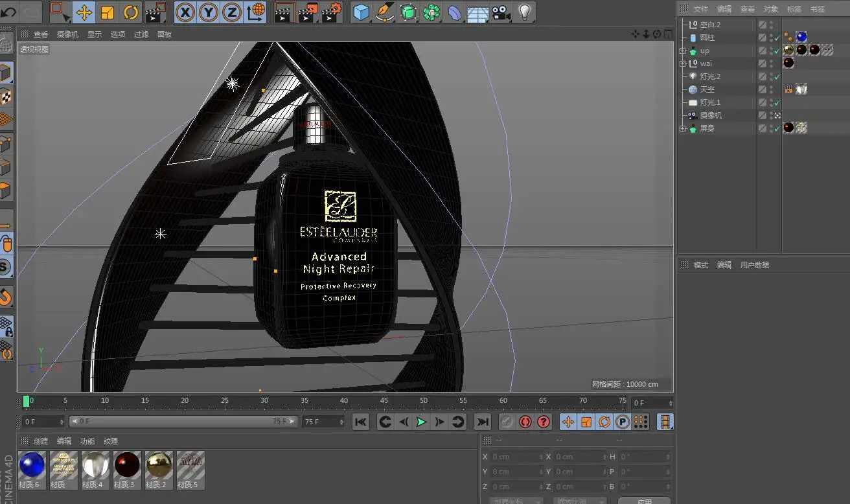Toggle the X axis lock
Image resolution: width=850 pixels, height=504 pixels.
pos(185,12)
